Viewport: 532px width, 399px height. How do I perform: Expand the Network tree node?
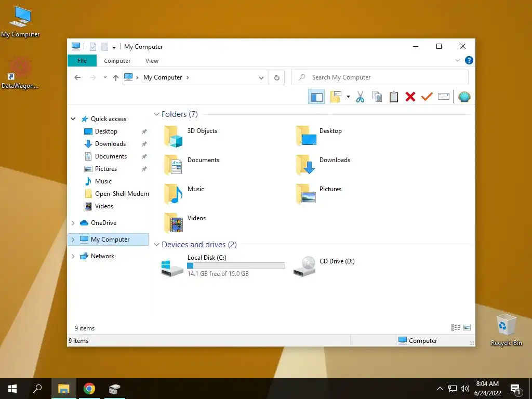(x=73, y=256)
